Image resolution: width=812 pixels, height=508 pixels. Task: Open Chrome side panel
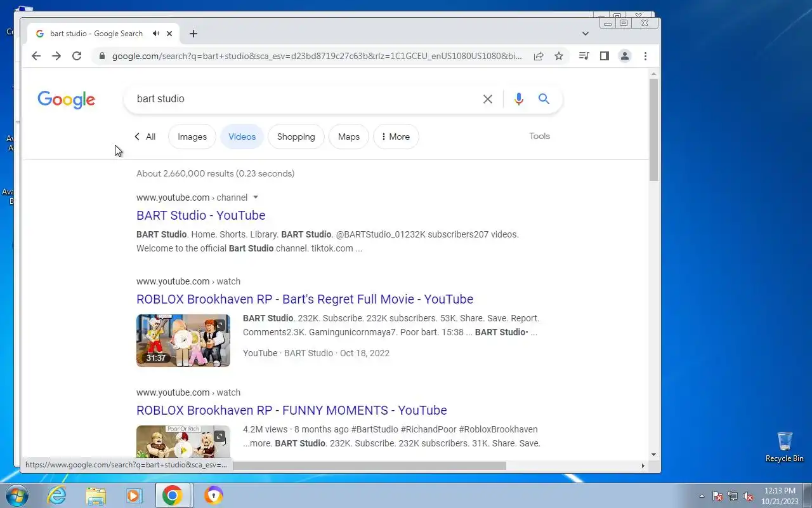click(605, 56)
